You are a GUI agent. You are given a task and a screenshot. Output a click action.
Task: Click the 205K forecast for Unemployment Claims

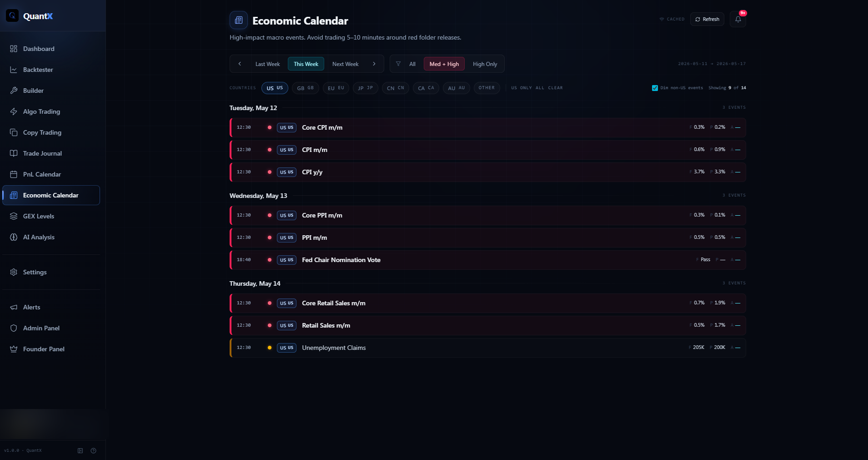click(x=698, y=348)
